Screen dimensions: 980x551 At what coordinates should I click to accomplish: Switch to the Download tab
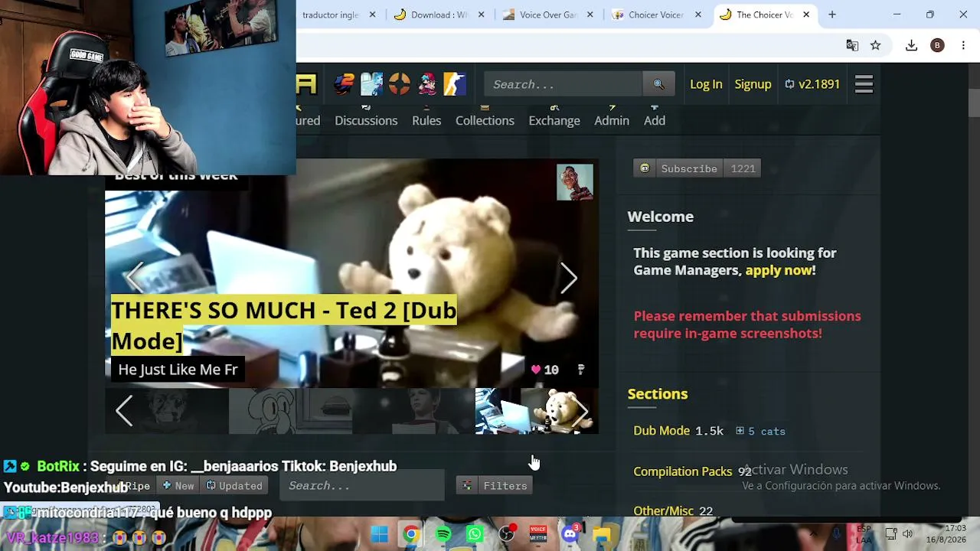pos(439,15)
